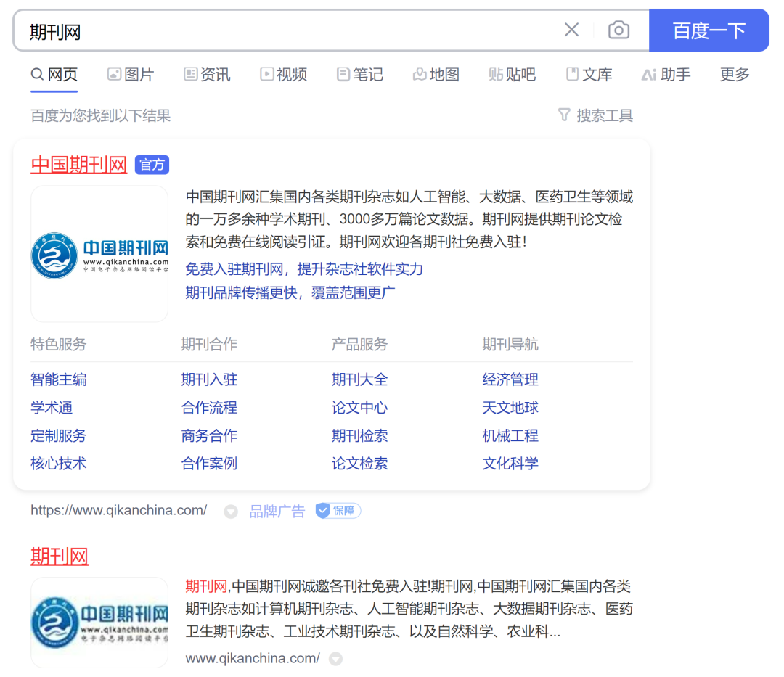Open the 智能主编 link
784x677 pixels.
click(58, 379)
